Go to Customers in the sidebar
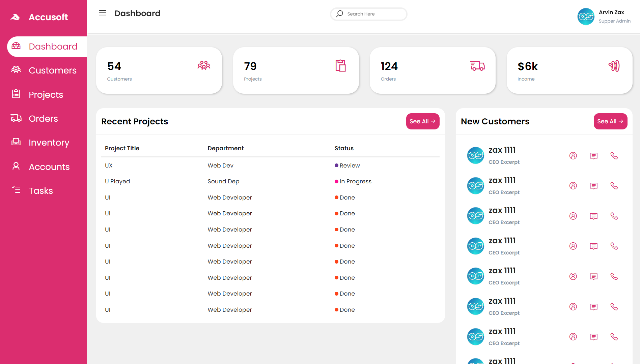Viewport: 640px width, 364px height. click(52, 70)
